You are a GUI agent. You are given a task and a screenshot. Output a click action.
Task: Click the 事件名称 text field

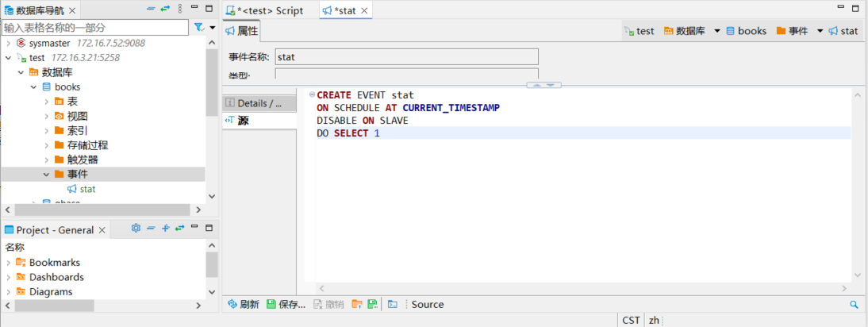[406, 57]
